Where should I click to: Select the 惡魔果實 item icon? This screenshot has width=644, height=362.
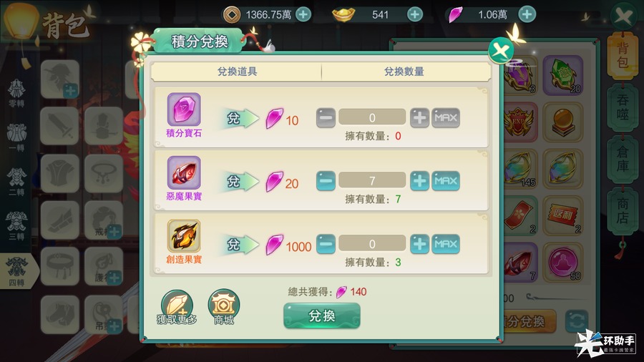(184, 172)
